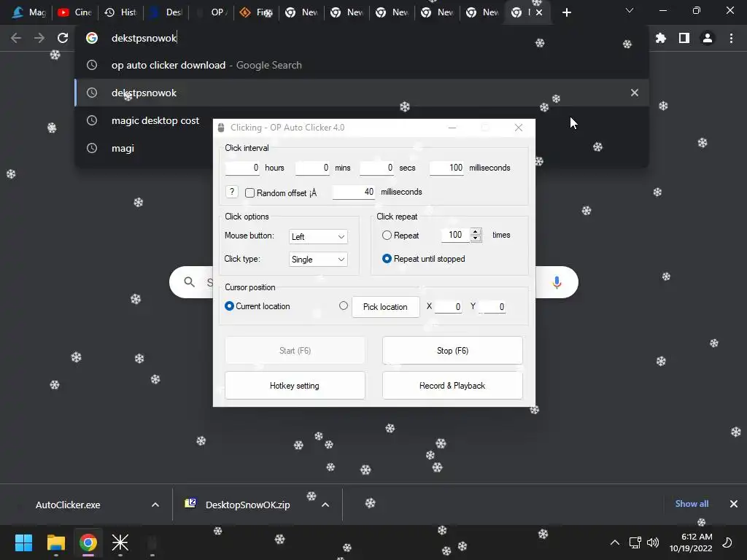Switch to the Hist tab

120,12
